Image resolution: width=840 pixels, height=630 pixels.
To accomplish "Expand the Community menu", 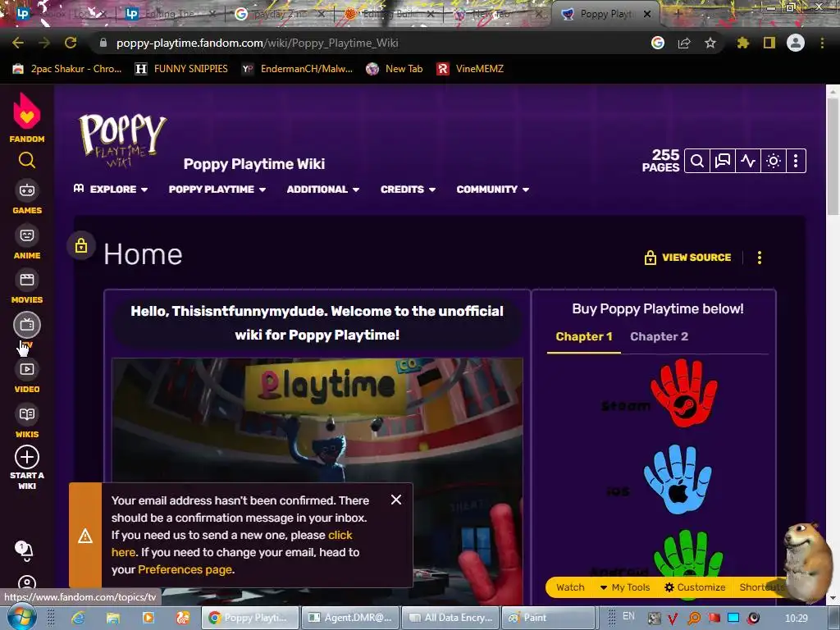I will 493,189.
